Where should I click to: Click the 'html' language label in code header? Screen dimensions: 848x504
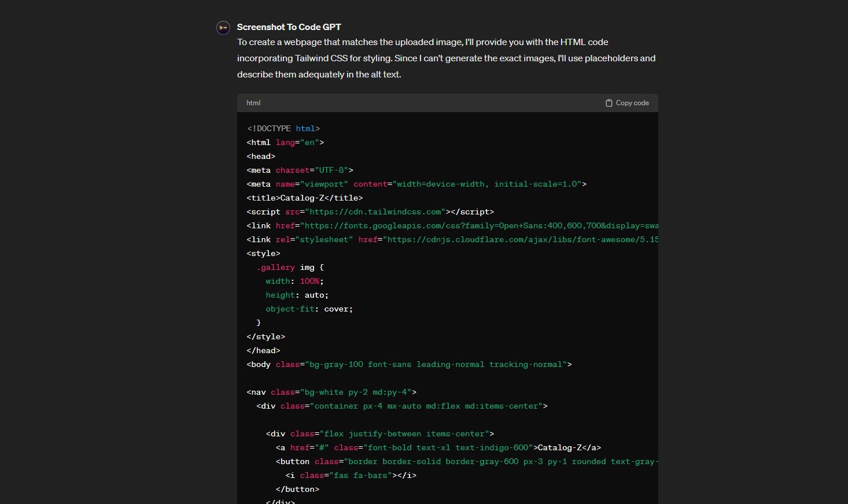point(253,103)
